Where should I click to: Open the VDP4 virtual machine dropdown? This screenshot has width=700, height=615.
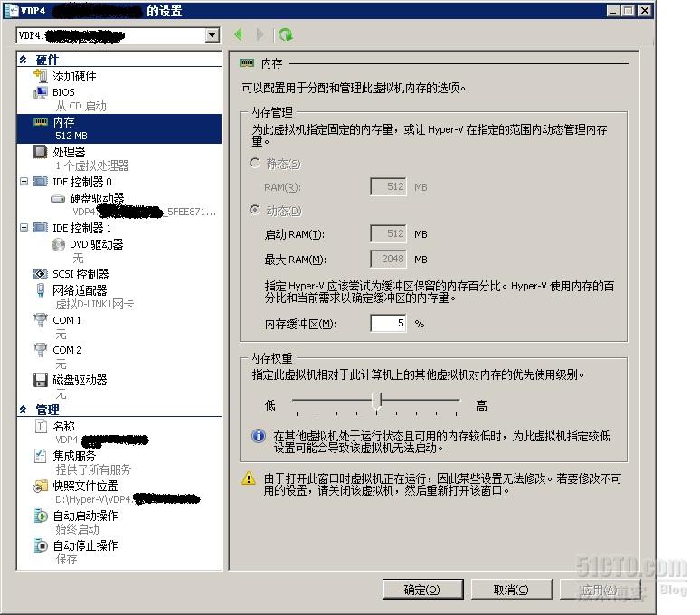point(213,34)
